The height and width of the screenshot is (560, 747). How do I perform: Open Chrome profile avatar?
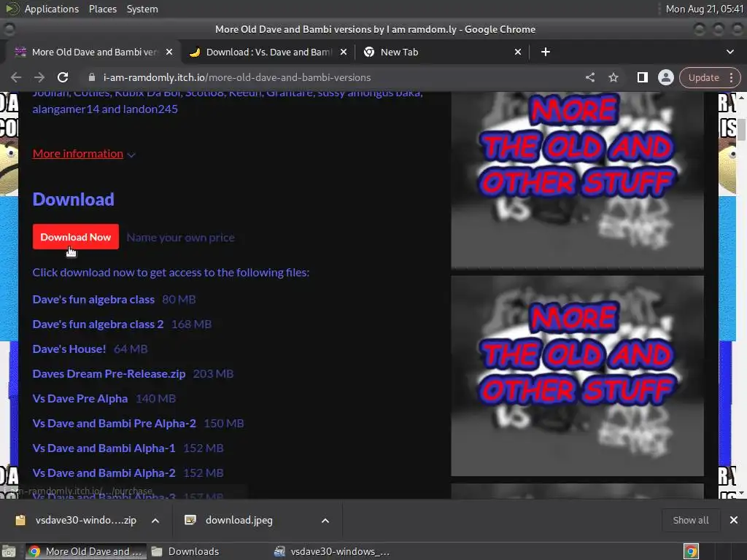coord(665,77)
